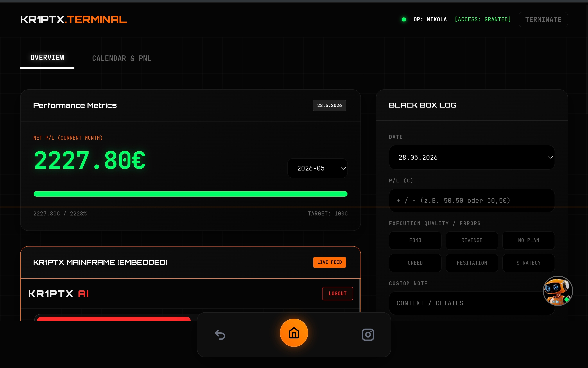Click the EXECUTION QUALITY / ERRORS label

(435, 223)
